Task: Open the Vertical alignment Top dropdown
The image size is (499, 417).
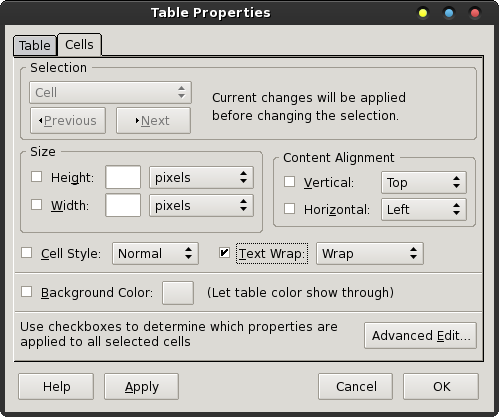Action: (x=424, y=182)
